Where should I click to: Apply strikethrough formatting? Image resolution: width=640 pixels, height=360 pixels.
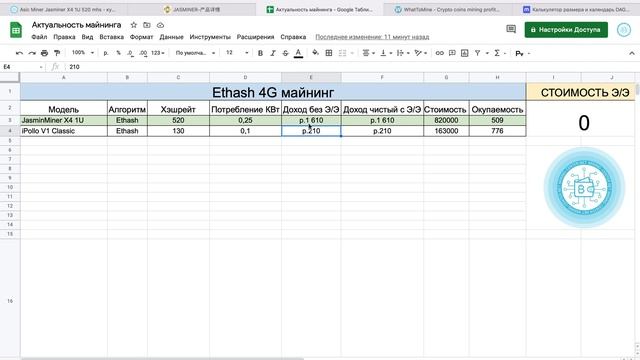coord(285,53)
